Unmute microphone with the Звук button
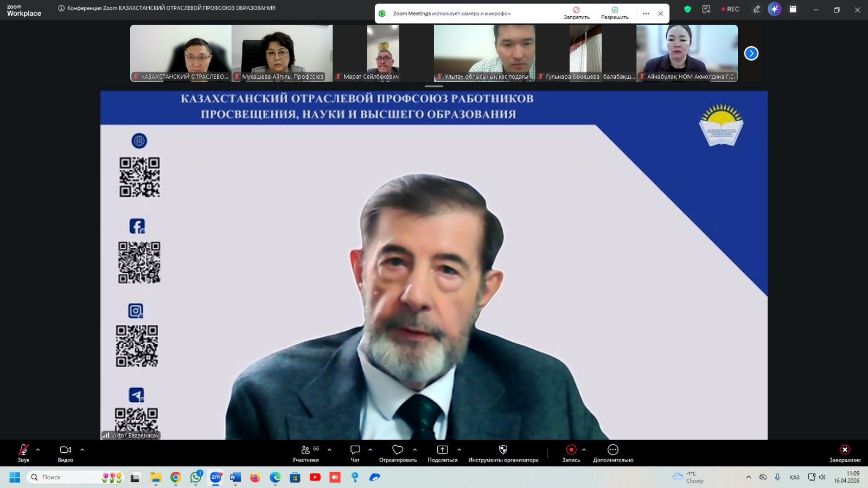Image resolution: width=868 pixels, height=488 pixels. [x=23, y=452]
